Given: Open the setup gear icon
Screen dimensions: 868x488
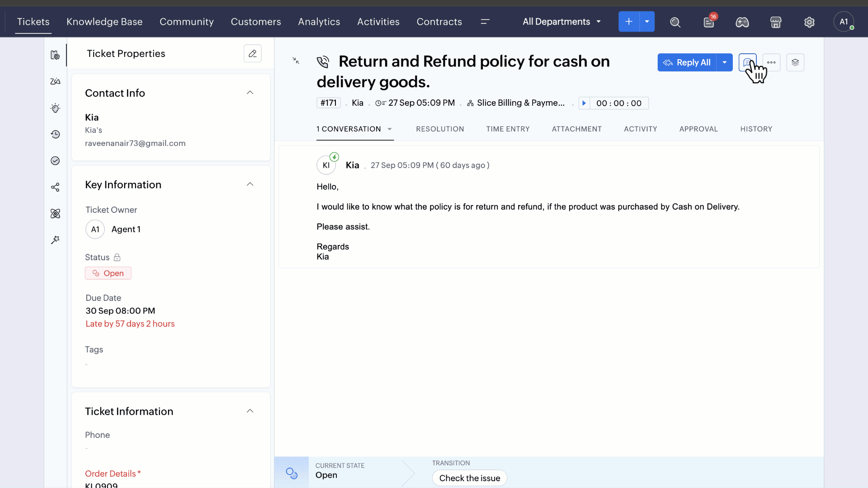Looking at the screenshot, I should [809, 22].
